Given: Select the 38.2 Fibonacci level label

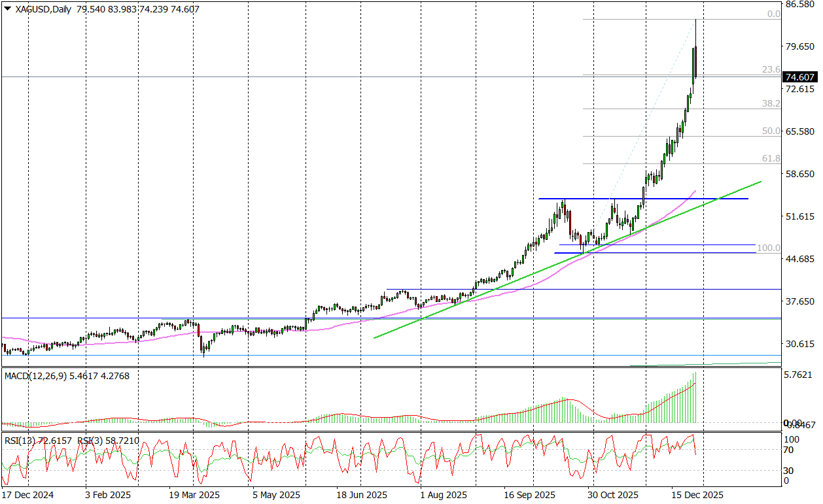Looking at the screenshot, I should pos(771,104).
